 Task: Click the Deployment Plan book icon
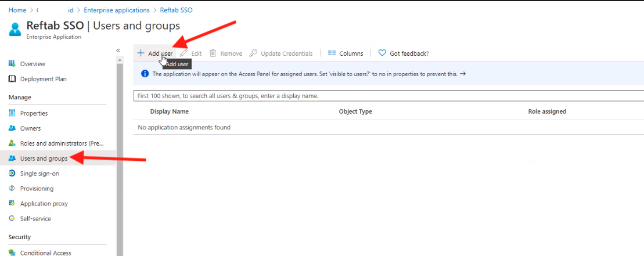coord(12,79)
